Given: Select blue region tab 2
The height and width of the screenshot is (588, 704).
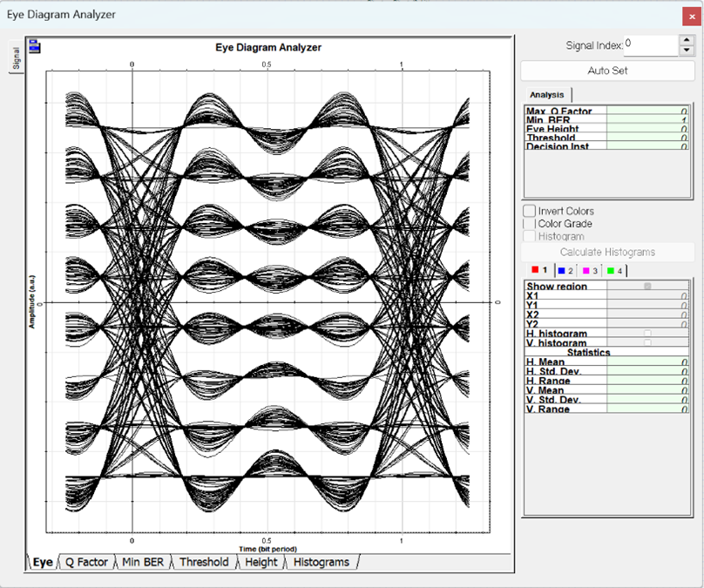Looking at the screenshot, I should tap(565, 271).
